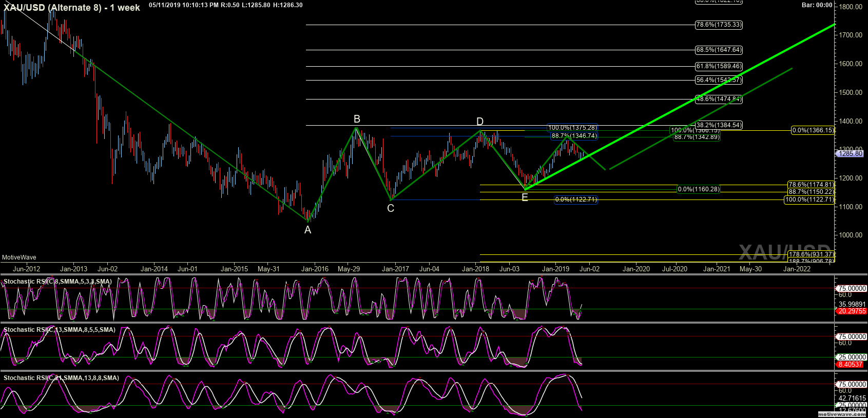Click wave label A at the 2015 low

(308, 230)
